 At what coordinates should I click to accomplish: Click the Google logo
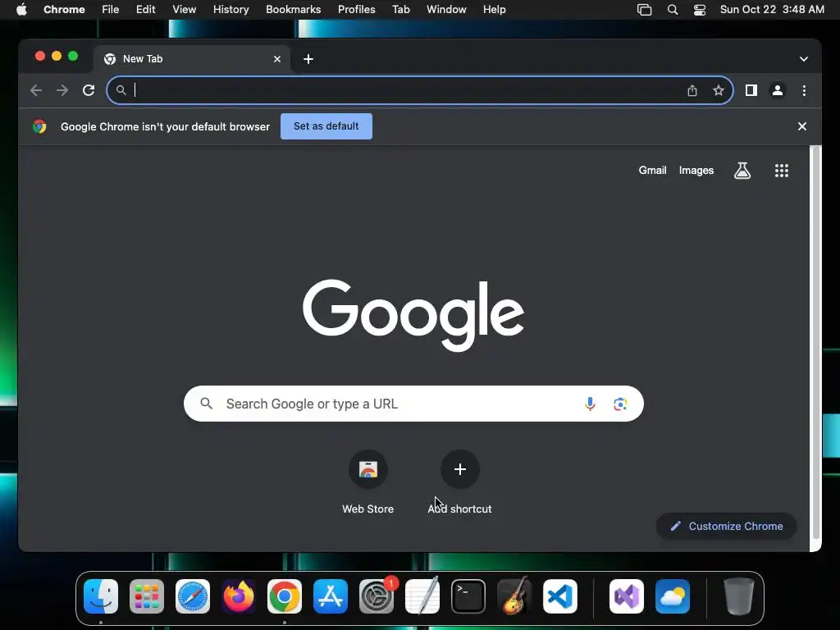(413, 315)
